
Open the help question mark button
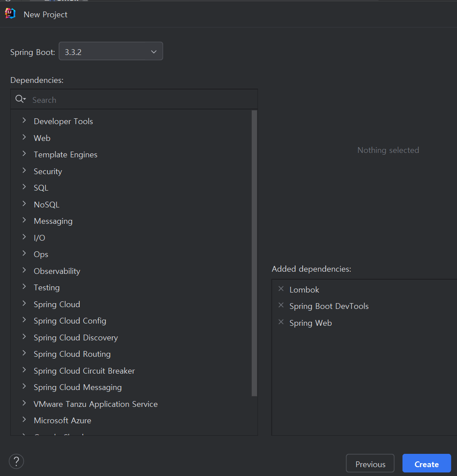point(16,461)
